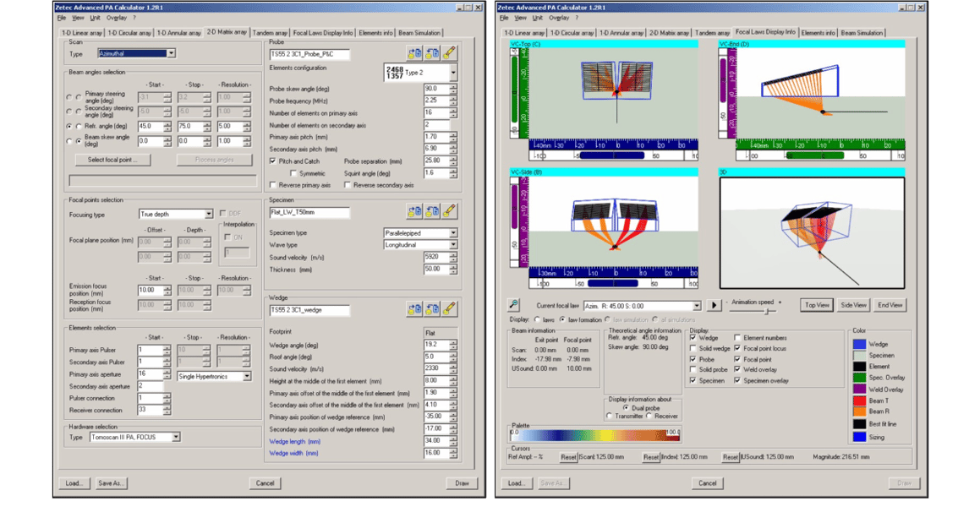Open Elements info tab in right window
The image size is (980, 512).
(818, 33)
